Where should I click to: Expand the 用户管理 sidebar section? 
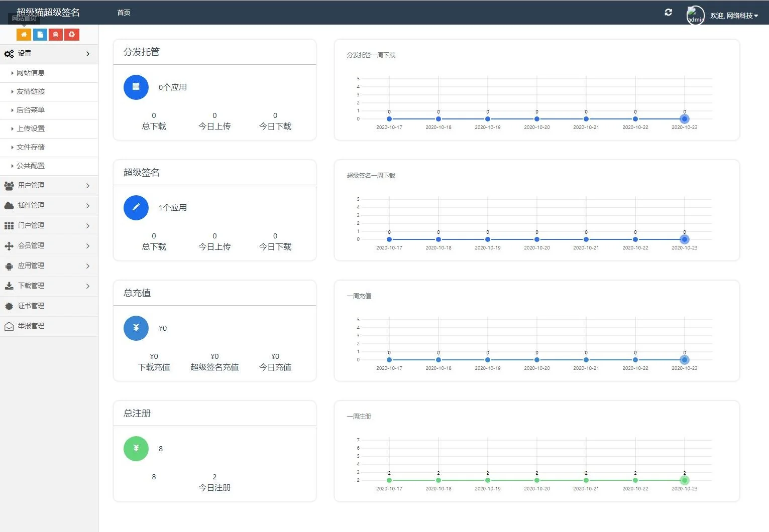tap(49, 186)
